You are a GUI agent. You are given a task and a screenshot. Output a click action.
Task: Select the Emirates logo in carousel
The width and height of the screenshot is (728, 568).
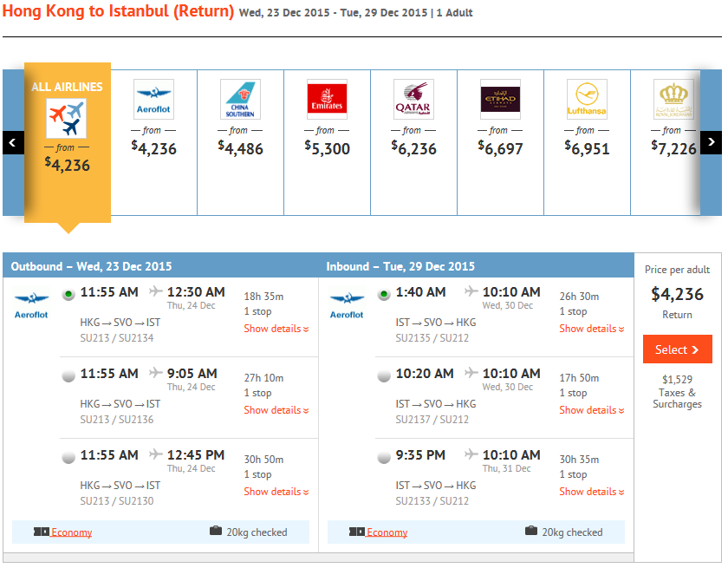coord(327,100)
